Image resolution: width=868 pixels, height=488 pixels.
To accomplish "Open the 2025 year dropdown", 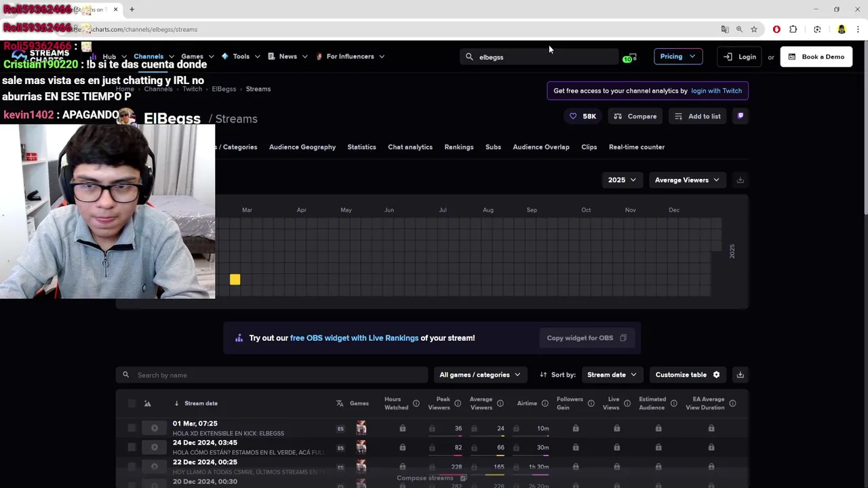I will pyautogui.click(x=622, y=180).
